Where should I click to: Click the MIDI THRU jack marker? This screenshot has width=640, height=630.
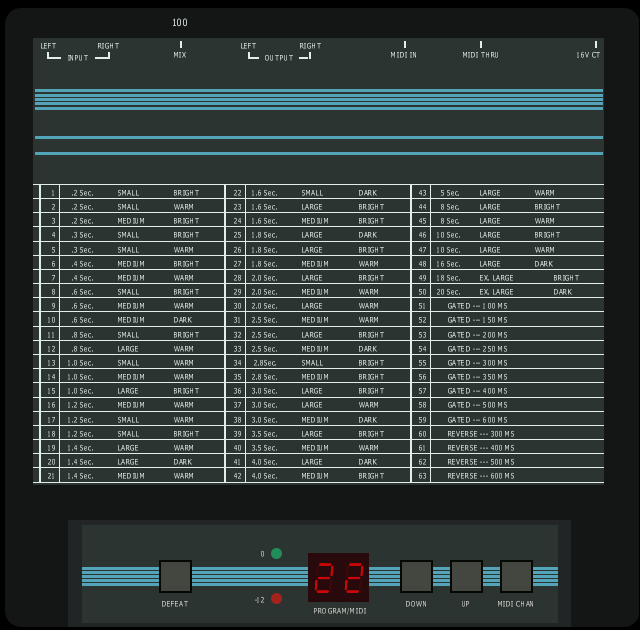(481, 44)
